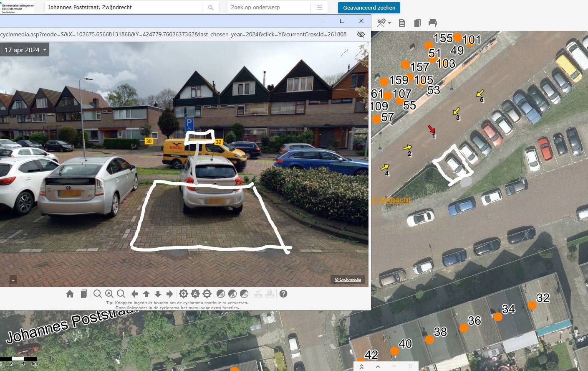The width and height of the screenshot is (588, 371).
Task: Expand bottom panel with single chevron up
Action: 378,366
